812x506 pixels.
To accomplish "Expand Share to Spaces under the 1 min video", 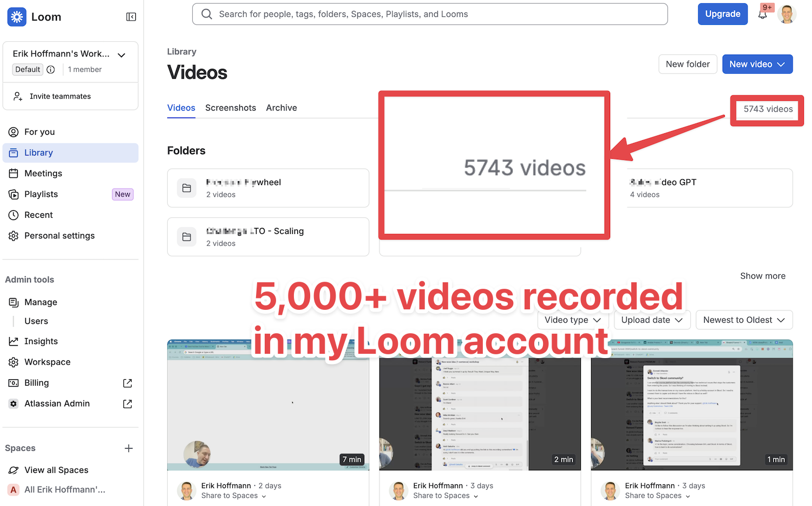I will 658,496.
